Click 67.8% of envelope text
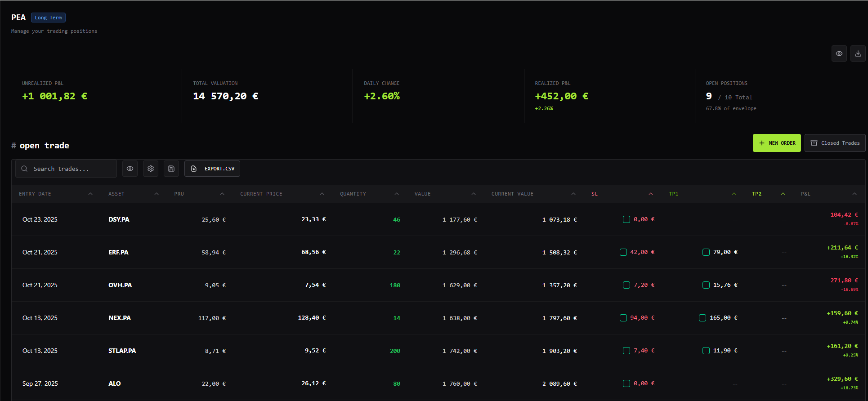The width and height of the screenshot is (868, 401). pos(731,108)
